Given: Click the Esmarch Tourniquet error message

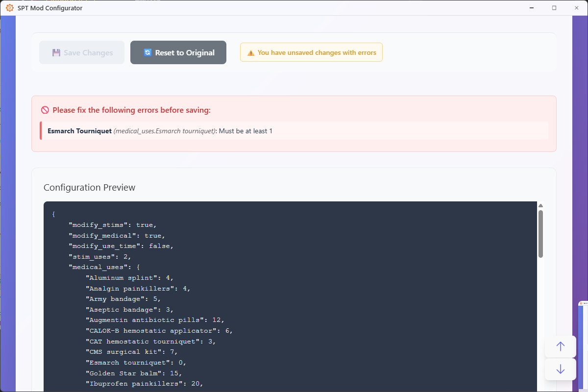Looking at the screenshot, I should [x=294, y=131].
